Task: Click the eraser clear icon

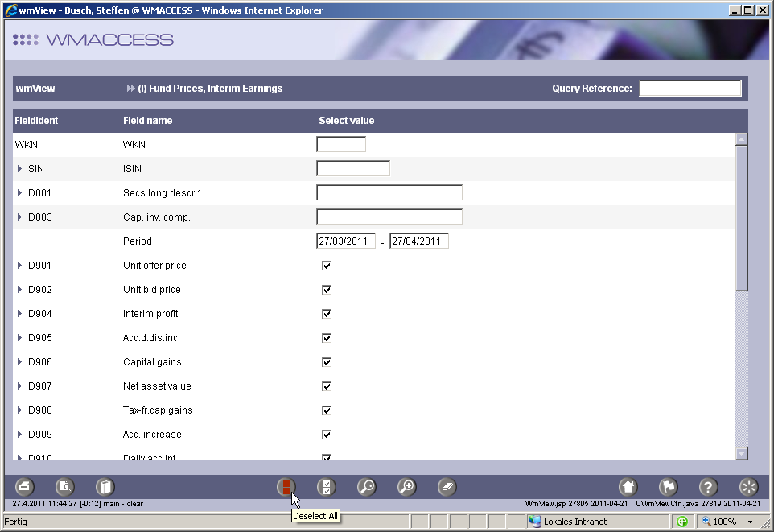Action: [447, 487]
